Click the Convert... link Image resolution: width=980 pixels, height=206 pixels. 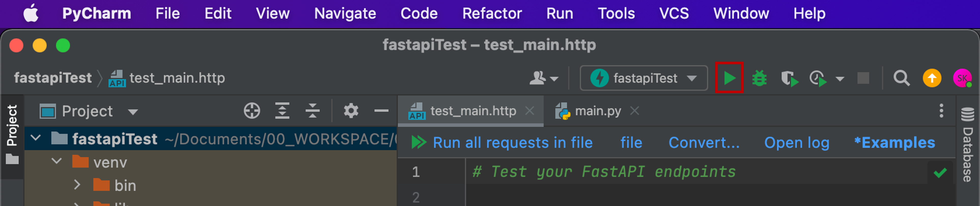704,143
